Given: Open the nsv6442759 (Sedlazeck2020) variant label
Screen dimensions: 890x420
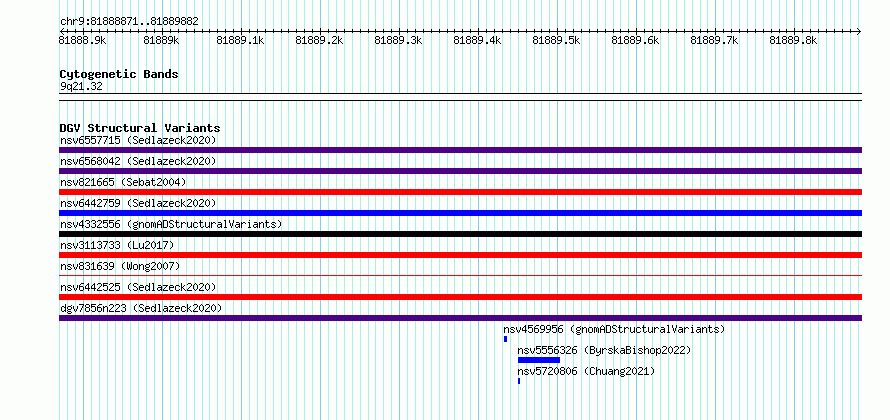Looking at the screenshot, I should pyautogui.click(x=138, y=203).
